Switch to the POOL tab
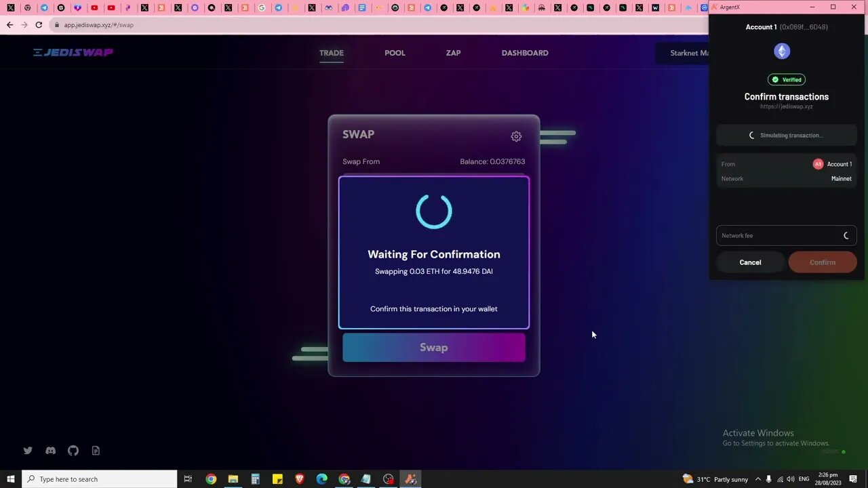Image resolution: width=868 pixels, height=488 pixels. (395, 53)
